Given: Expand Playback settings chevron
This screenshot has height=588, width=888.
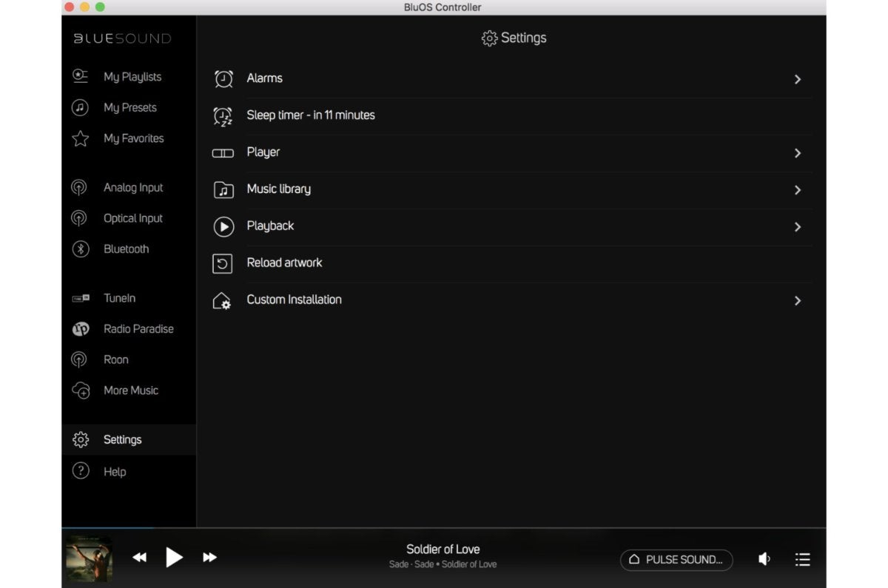Looking at the screenshot, I should [798, 227].
